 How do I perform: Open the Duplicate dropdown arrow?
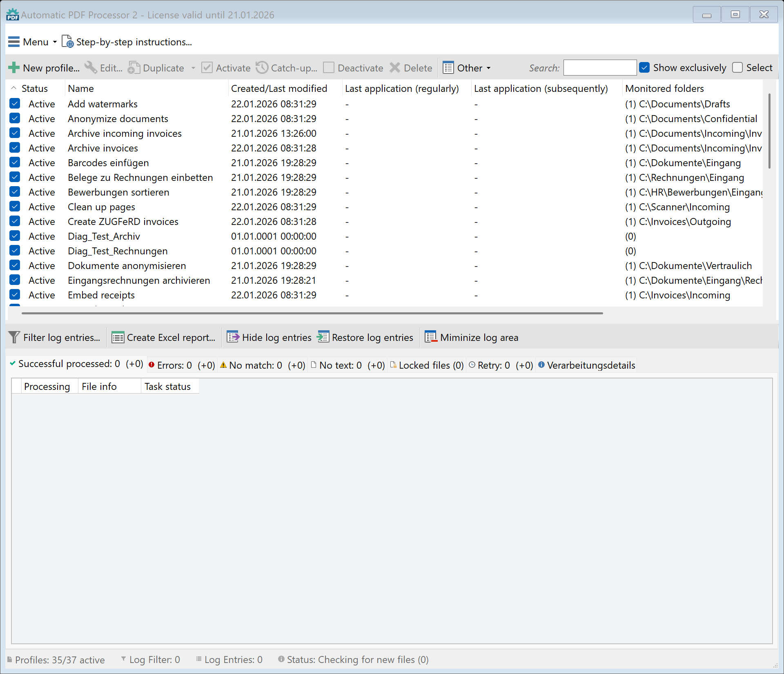[x=193, y=68]
